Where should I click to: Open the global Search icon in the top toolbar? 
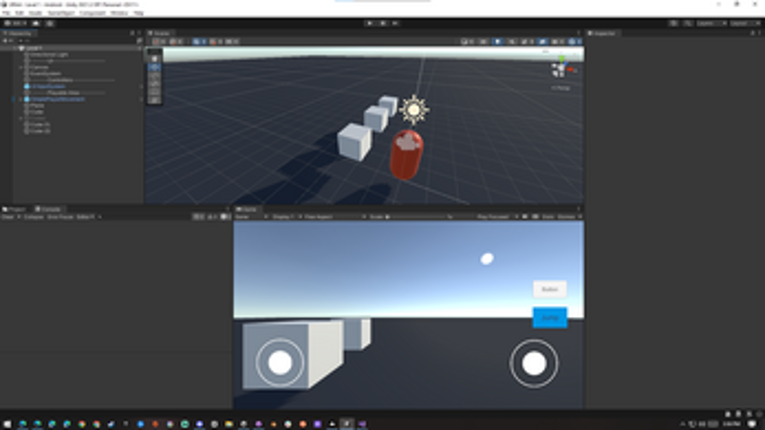[x=687, y=23]
